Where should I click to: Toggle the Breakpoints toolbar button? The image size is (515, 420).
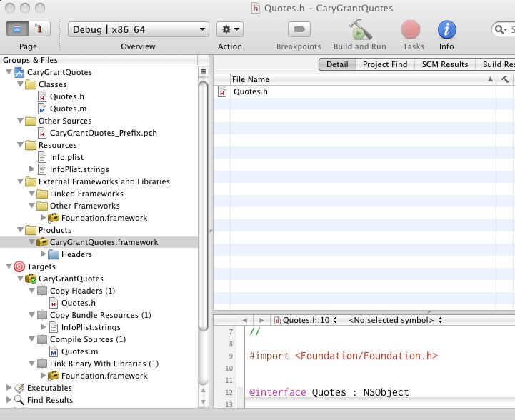299,29
